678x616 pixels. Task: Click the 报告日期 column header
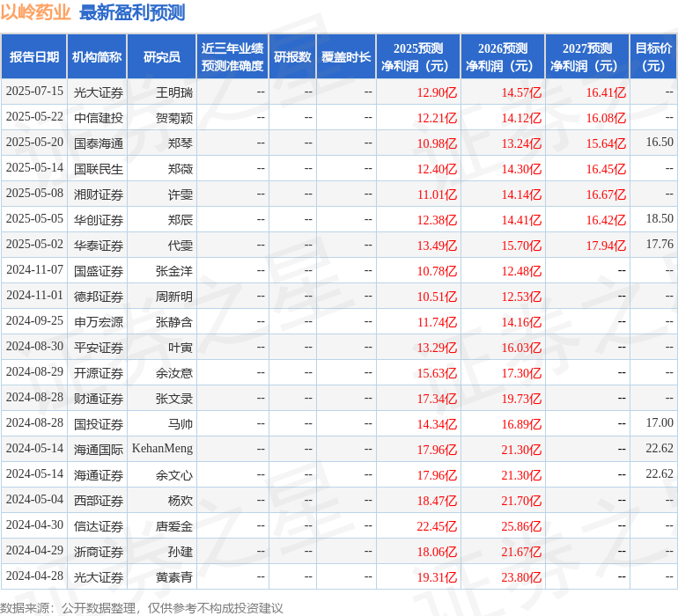click(34, 56)
